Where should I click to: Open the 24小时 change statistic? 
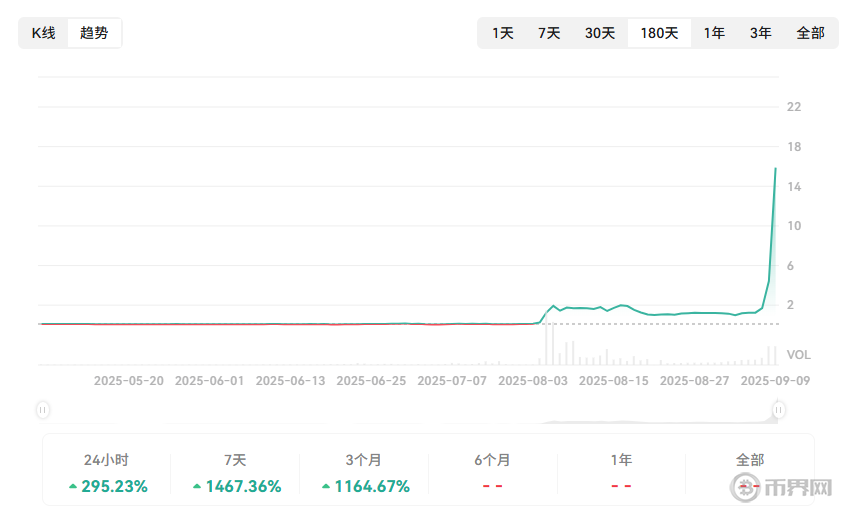(106, 474)
